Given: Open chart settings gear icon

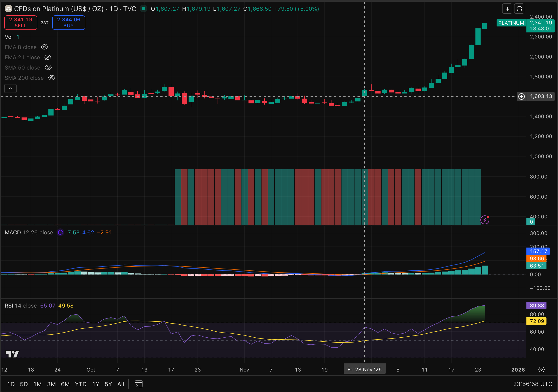Looking at the screenshot, I should pyautogui.click(x=542, y=370).
